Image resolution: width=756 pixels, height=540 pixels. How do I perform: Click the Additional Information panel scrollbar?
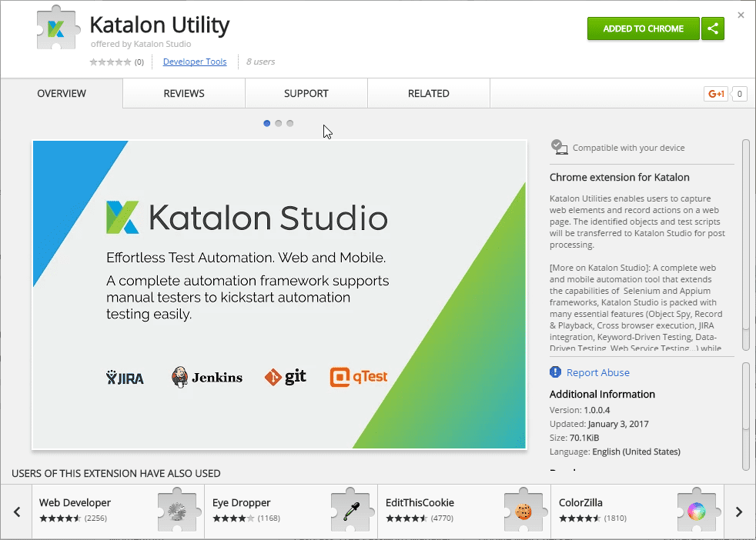[x=746, y=415]
